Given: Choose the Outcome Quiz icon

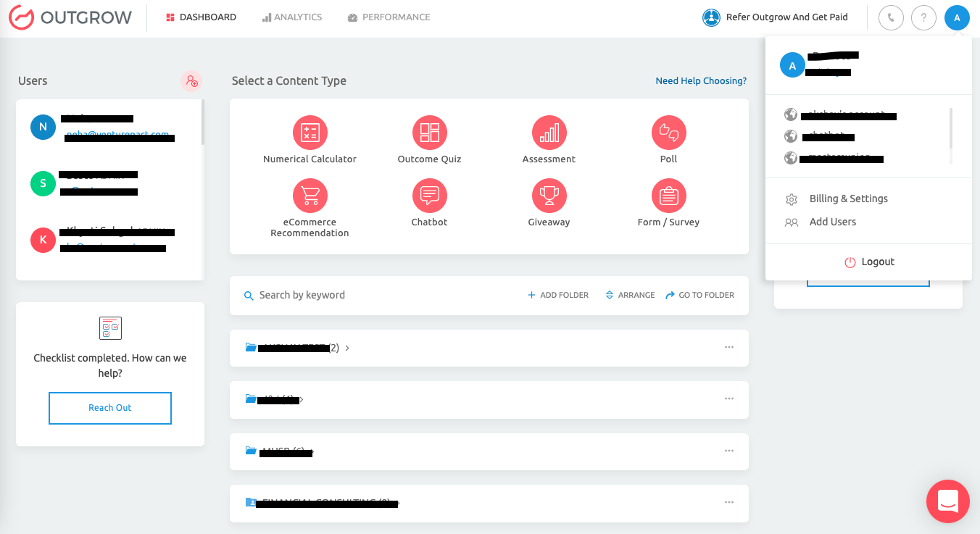Looking at the screenshot, I should (430, 133).
